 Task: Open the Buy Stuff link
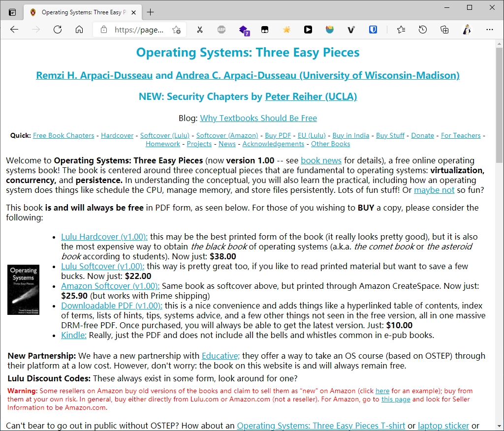coord(390,135)
